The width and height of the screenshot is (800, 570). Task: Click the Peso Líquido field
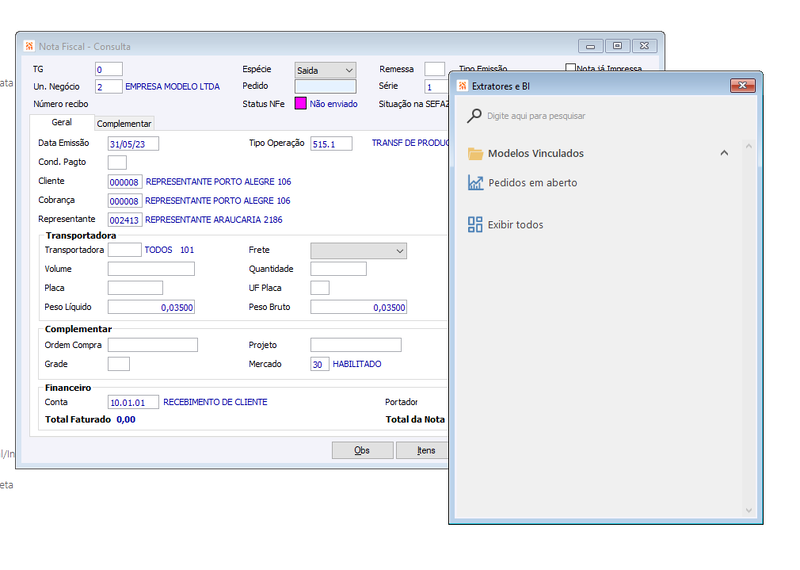click(151, 307)
